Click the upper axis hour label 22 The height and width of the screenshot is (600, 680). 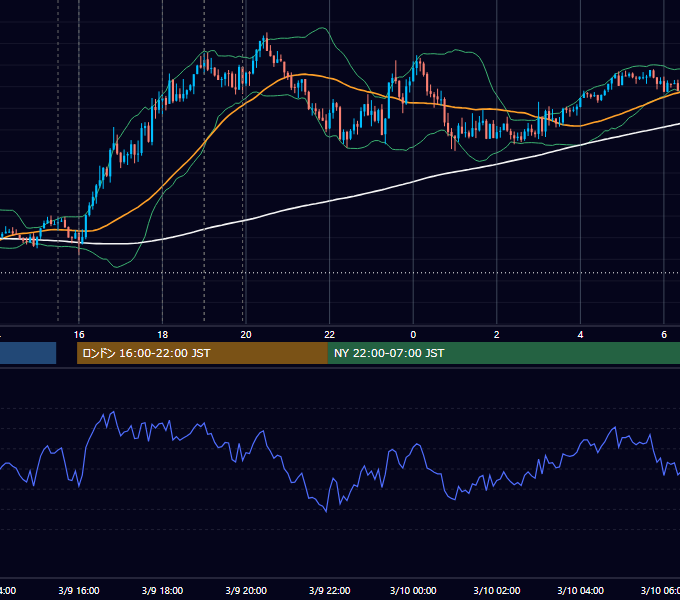(330, 335)
